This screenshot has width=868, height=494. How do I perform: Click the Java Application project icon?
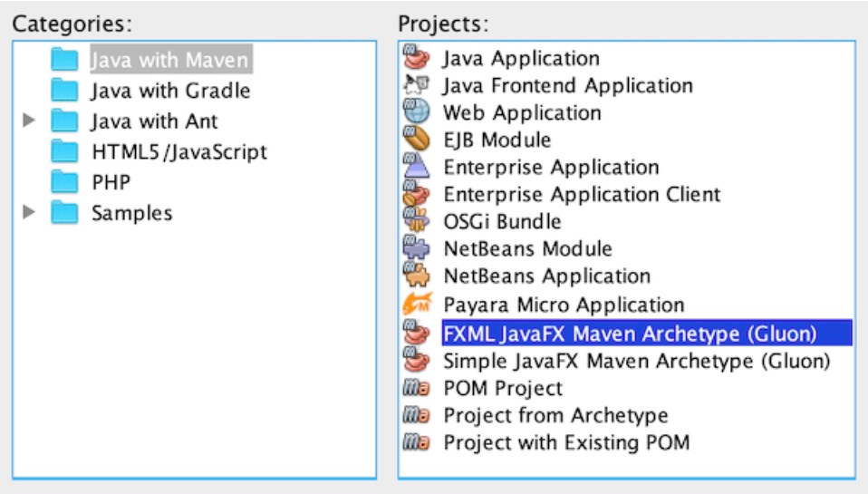[416, 57]
